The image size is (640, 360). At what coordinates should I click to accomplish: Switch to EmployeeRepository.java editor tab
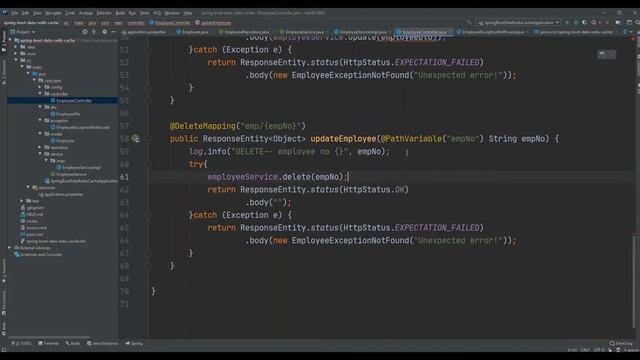[x=244, y=32]
